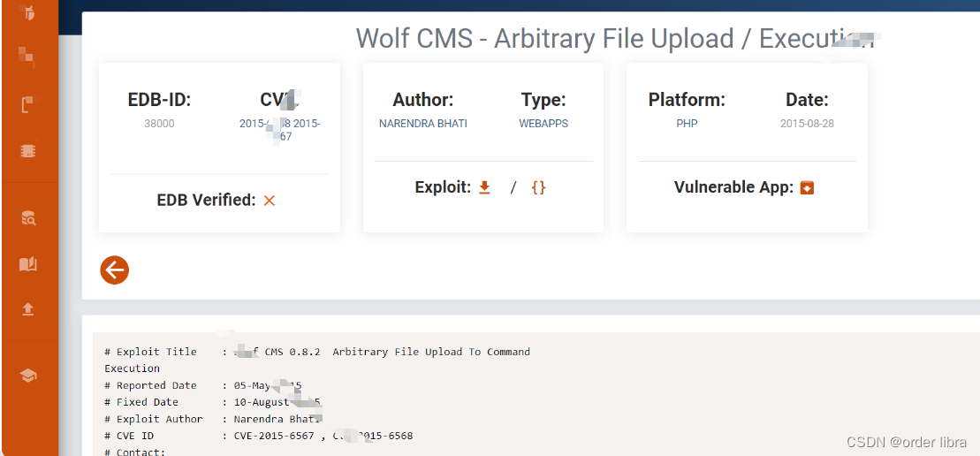
Task: Click the Fixed Date line in code
Action: 212,402
